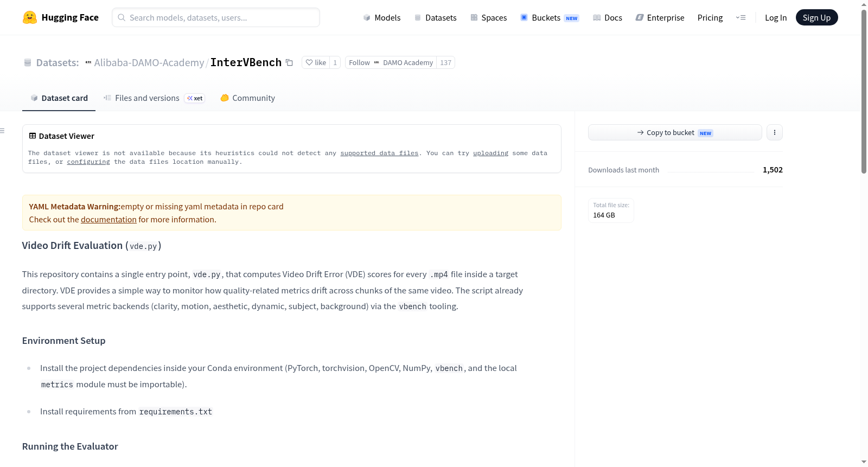Click the Dataset Viewer table icon
Viewport: 868px width, 467px height.
33,136
